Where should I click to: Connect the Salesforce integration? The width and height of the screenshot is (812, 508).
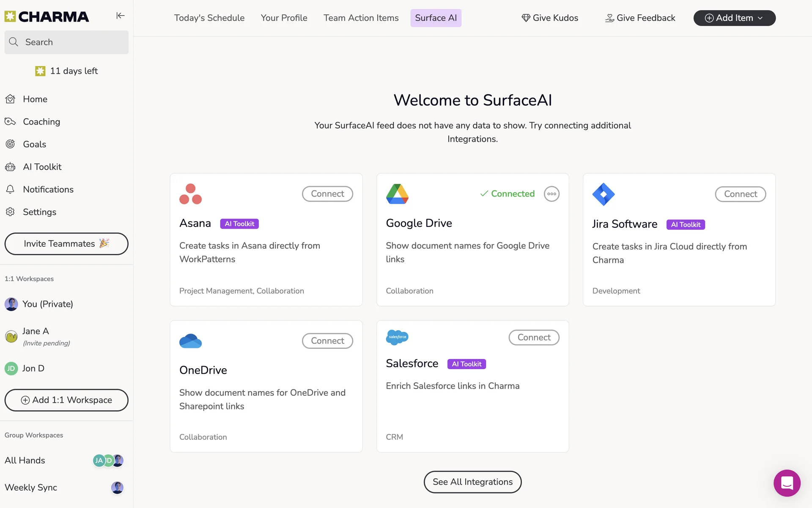(x=534, y=337)
